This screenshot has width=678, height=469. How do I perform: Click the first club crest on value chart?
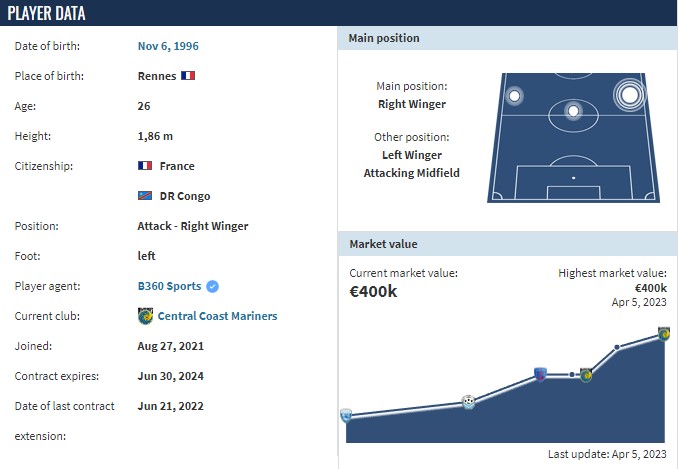345,415
